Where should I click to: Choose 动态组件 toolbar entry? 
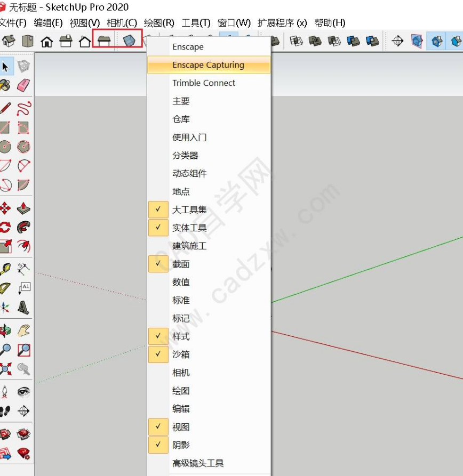tap(209, 173)
